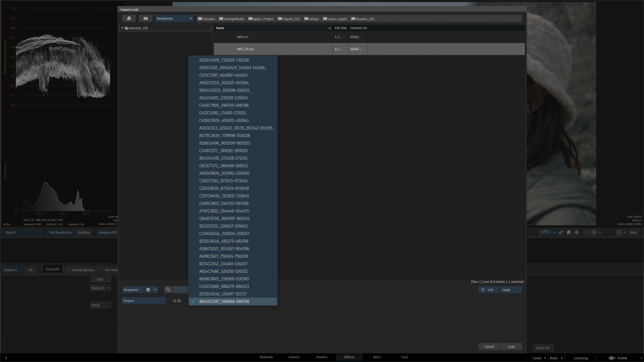Switch to the Timeline tab
This screenshot has width=644, height=362.
pyautogui.click(x=321, y=357)
